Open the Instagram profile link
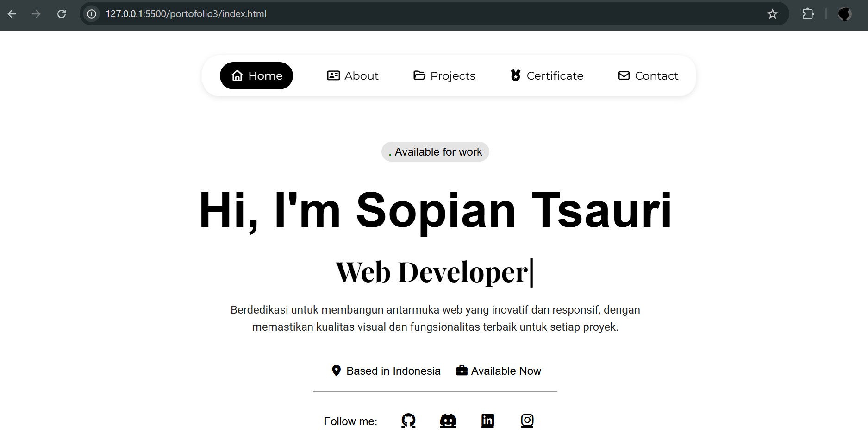The height and width of the screenshot is (434, 868). 527,421
